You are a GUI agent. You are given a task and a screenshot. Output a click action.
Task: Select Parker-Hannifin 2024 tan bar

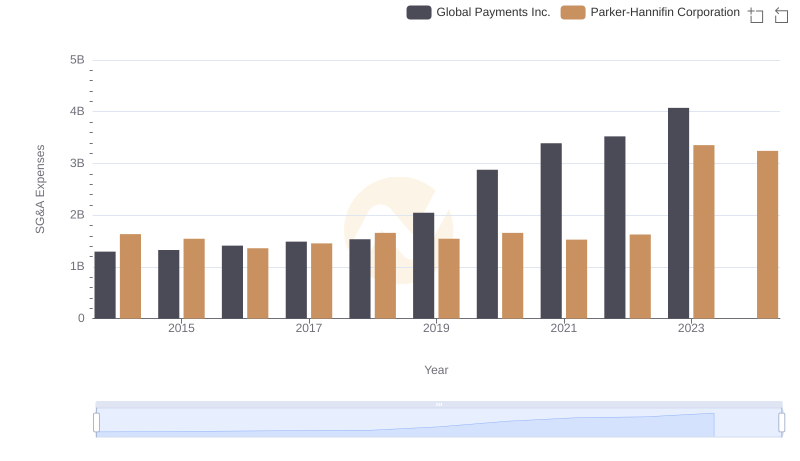[x=767, y=235]
